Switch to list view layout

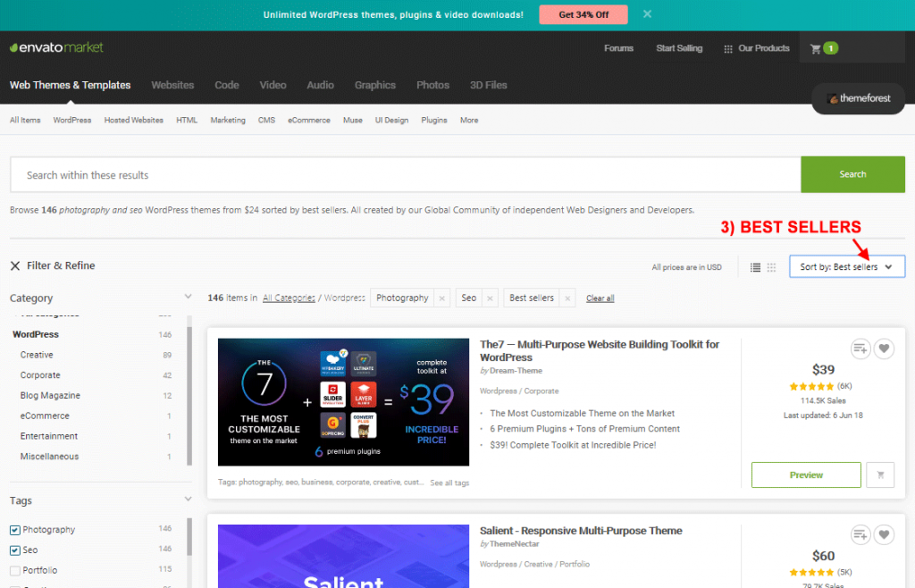point(755,267)
